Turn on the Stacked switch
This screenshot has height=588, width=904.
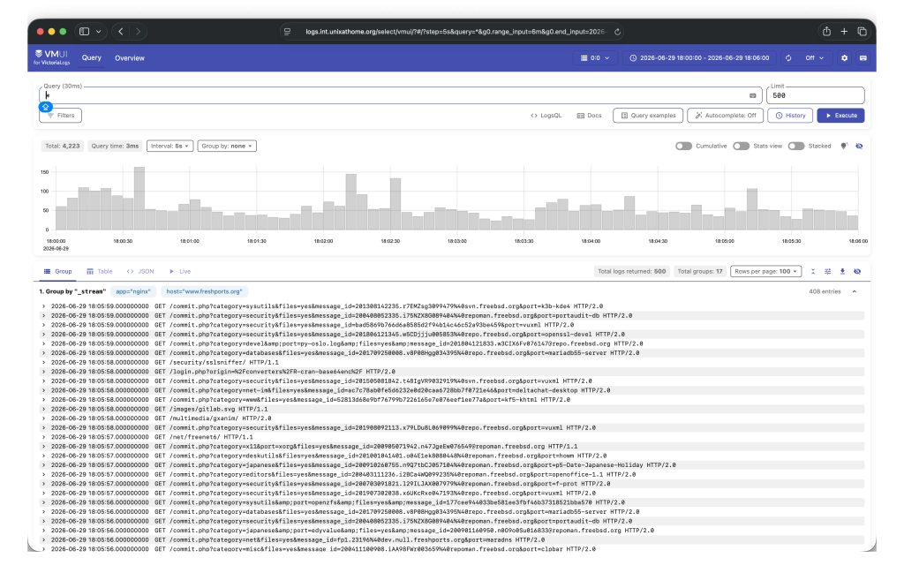(796, 146)
